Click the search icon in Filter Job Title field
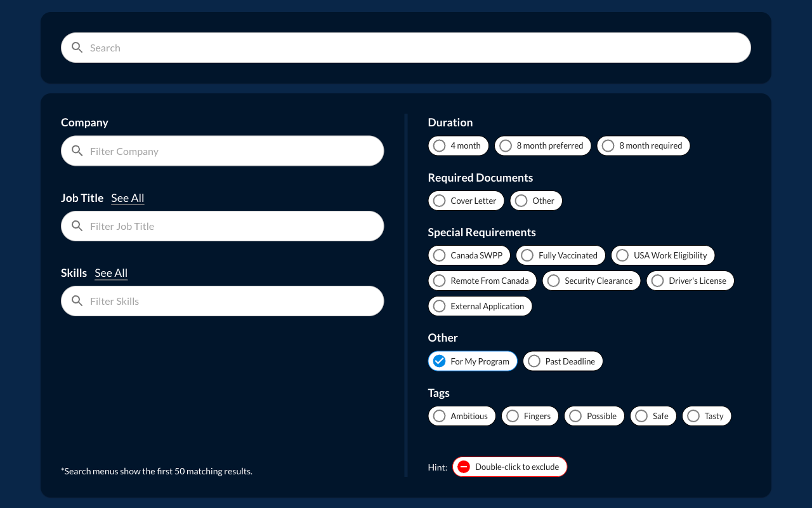Viewport: 812px width, 508px height. (x=77, y=226)
